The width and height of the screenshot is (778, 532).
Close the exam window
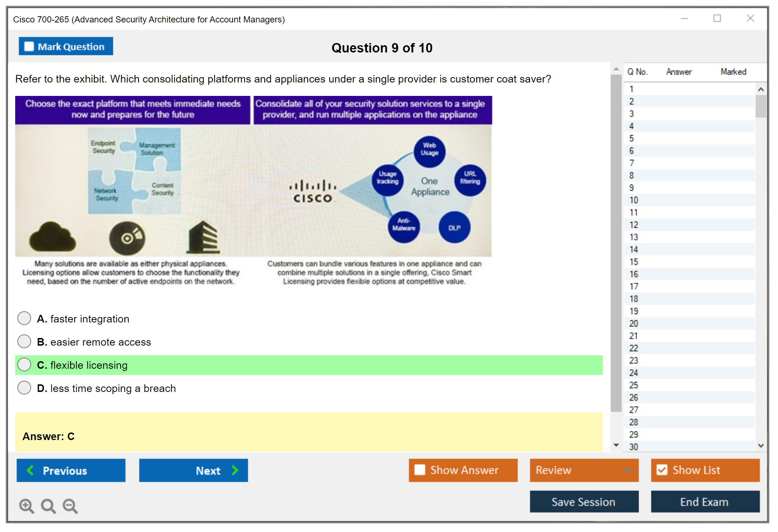(750, 18)
